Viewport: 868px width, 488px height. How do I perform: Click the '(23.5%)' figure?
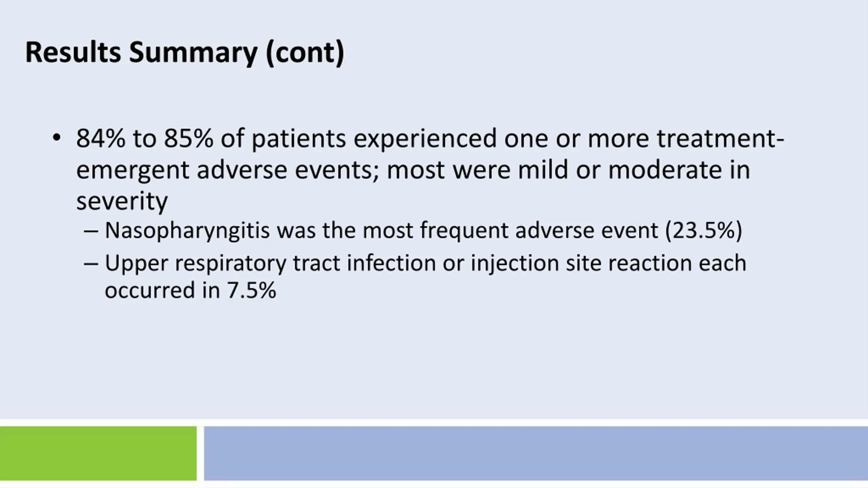click(704, 231)
